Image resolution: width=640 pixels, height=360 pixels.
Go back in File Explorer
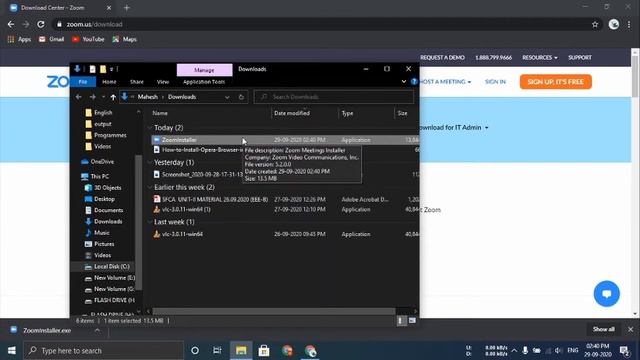[x=79, y=97]
